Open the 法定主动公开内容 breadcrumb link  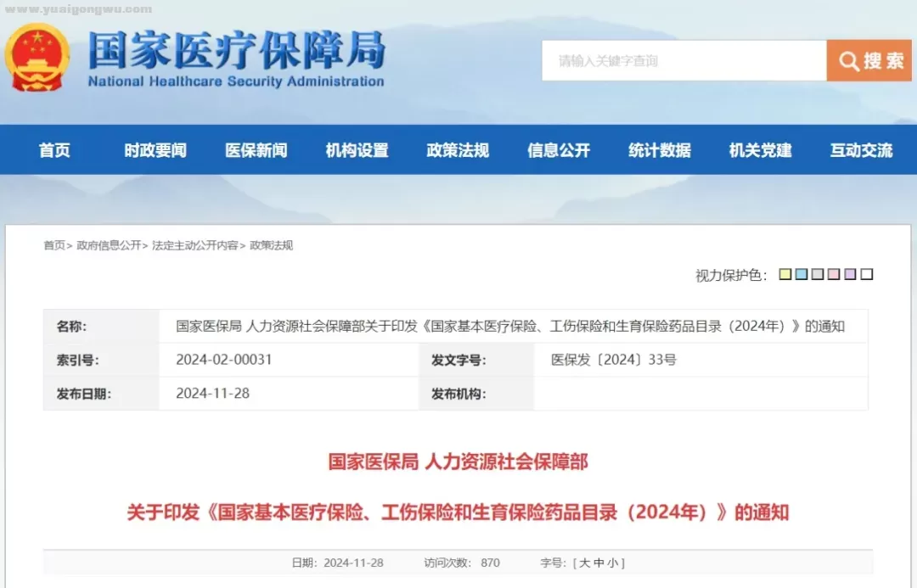coord(195,245)
